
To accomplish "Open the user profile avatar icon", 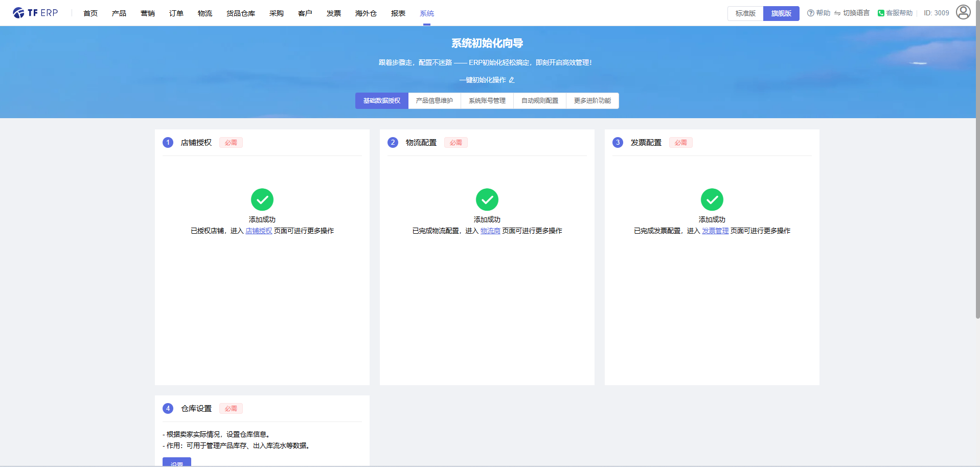I will [x=963, y=12].
